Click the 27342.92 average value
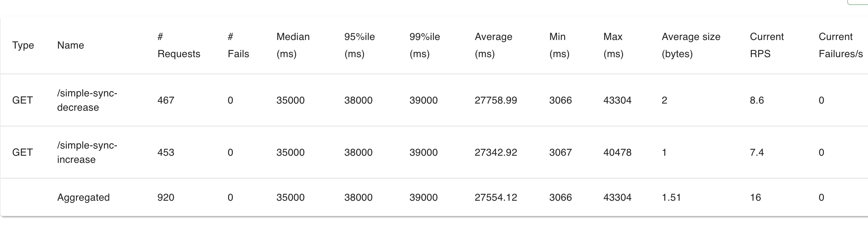 [495, 152]
